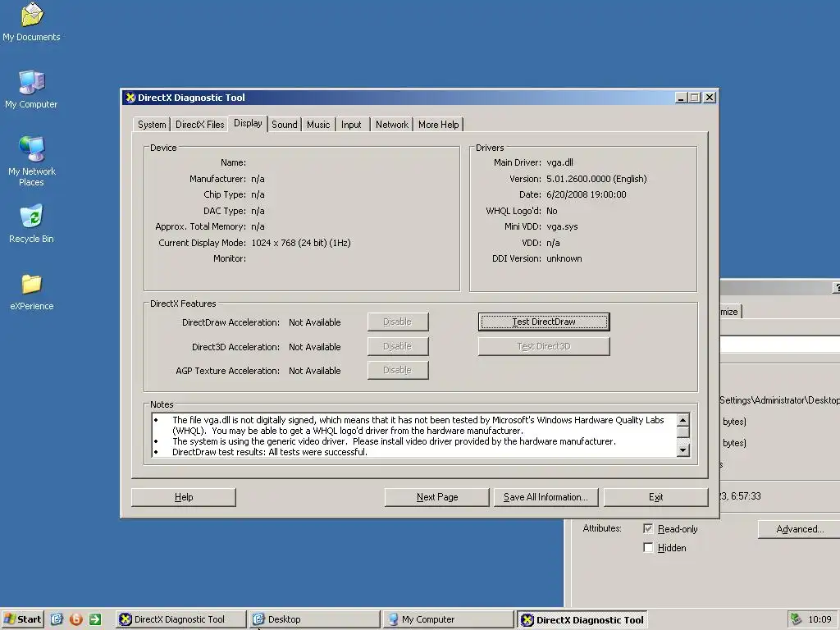Image resolution: width=840 pixels, height=630 pixels.
Task: Select the Recycle Bin desktop icon
Action: tap(32, 223)
